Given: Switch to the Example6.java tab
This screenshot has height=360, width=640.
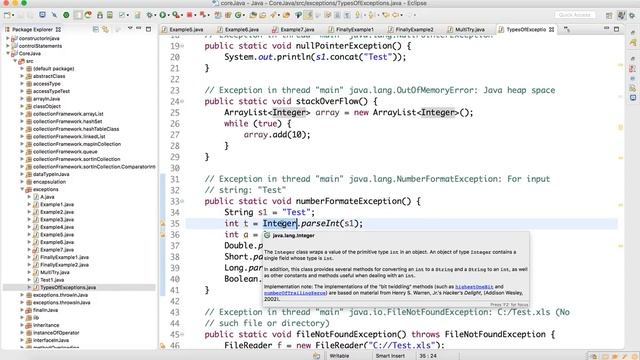Looking at the screenshot, I should (x=242, y=30).
